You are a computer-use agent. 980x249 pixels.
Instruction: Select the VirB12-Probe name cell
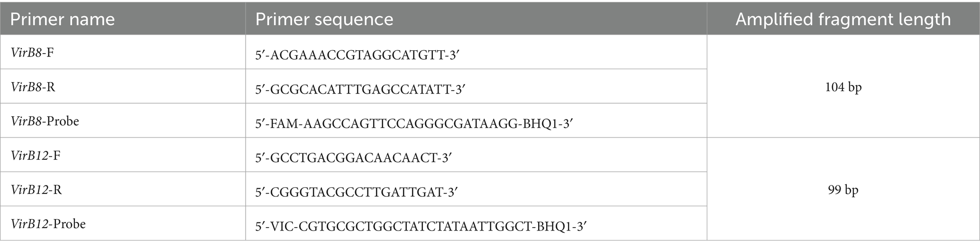[48, 224]
